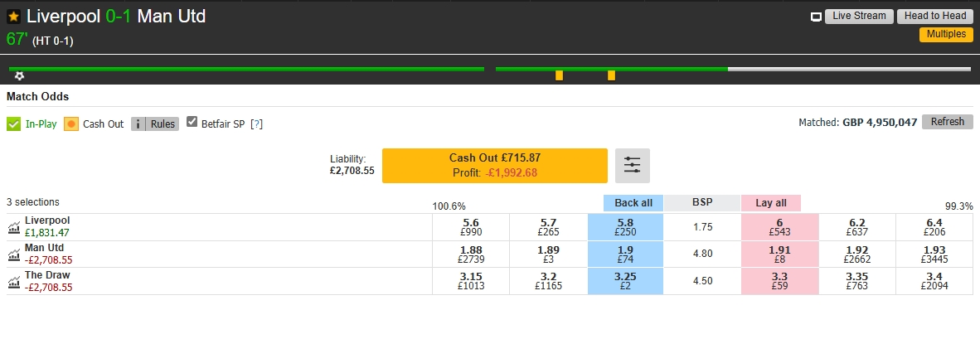Select The Draw BSP price 4.50
Image resolution: width=980 pixels, height=344 pixels.
702,281
